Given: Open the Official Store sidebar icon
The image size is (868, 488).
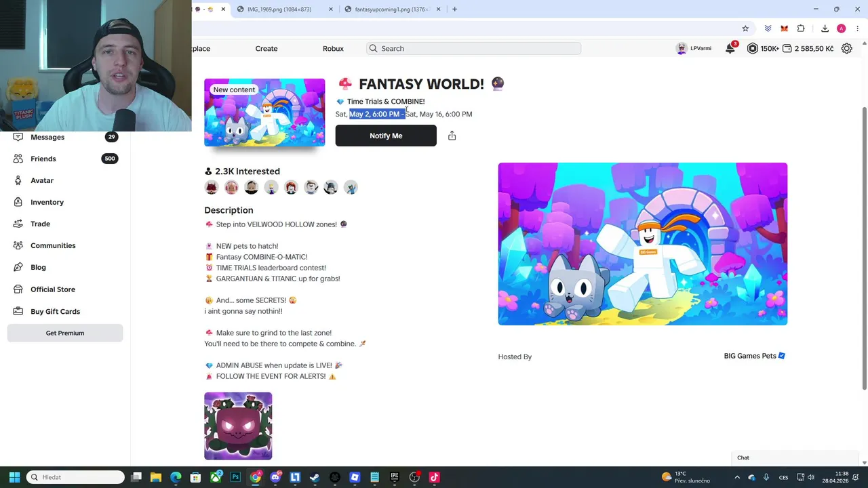Looking at the screenshot, I should 18,289.
